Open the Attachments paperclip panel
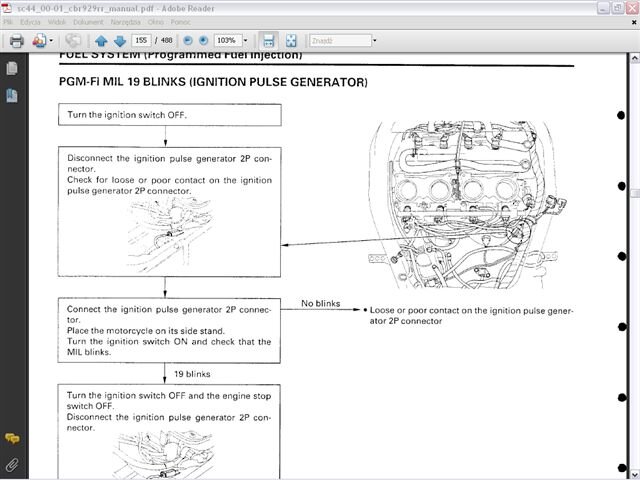Screen dimensions: 640x480 coord(12,465)
